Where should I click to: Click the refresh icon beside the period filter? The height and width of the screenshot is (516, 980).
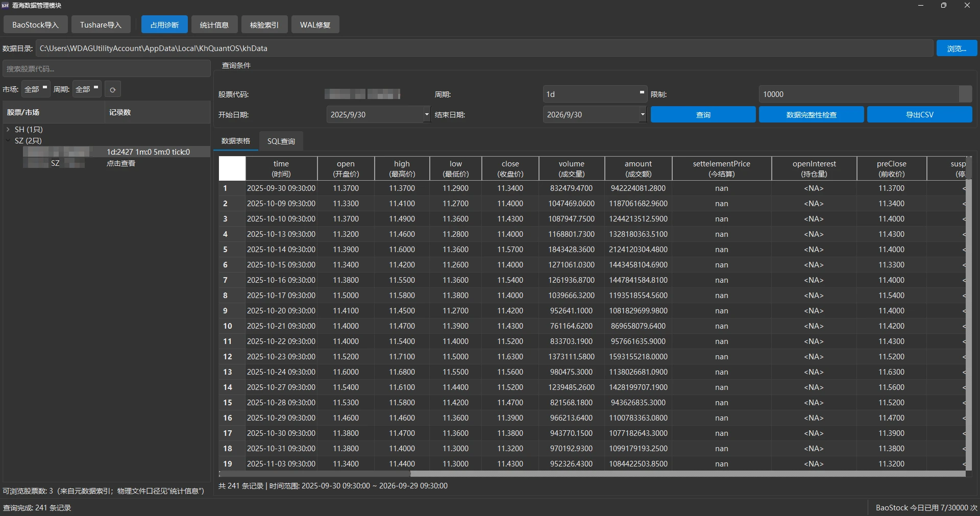point(113,89)
